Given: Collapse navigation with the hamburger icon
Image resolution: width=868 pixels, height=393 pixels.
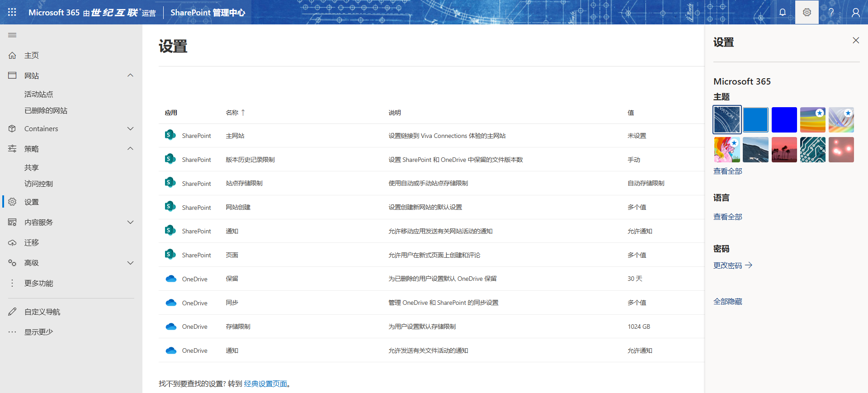Looking at the screenshot, I should 12,35.
